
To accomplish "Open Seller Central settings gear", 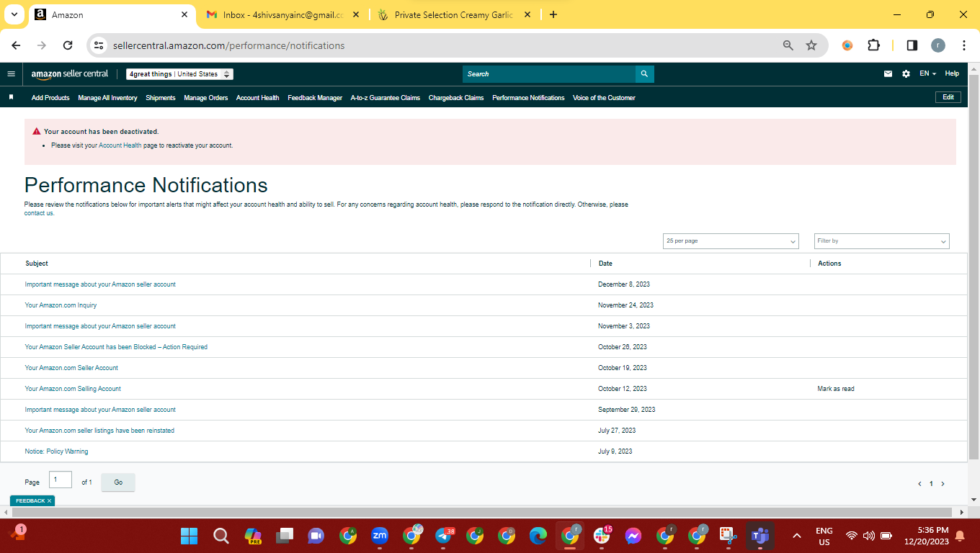I will [906, 74].
